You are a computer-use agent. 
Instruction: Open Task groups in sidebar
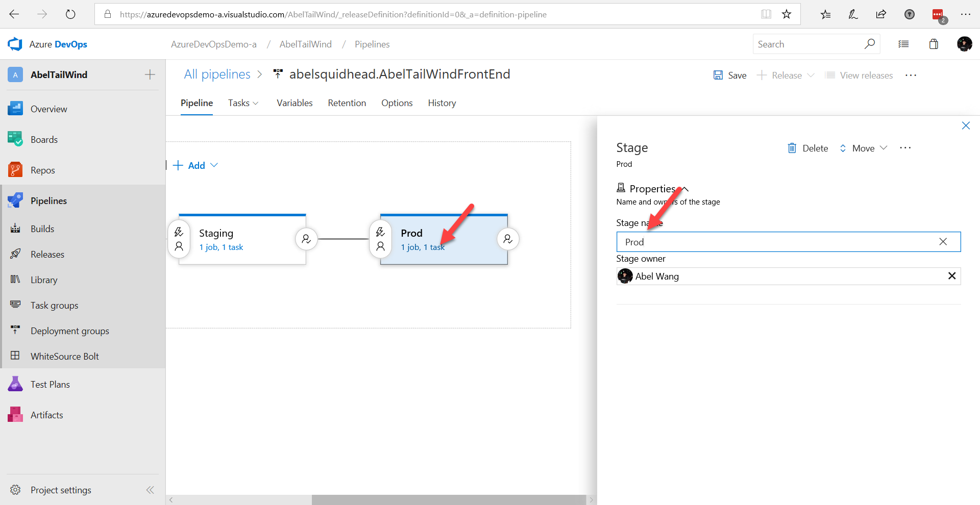[83, 305]
